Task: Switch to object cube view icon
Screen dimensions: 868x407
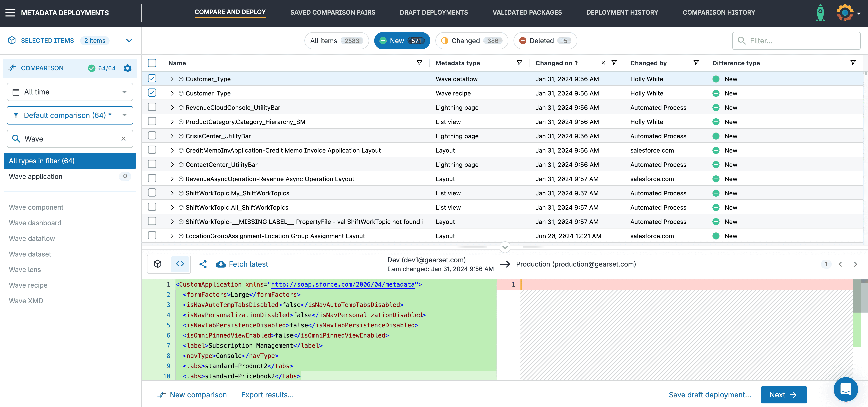Action: click(158, 264)
